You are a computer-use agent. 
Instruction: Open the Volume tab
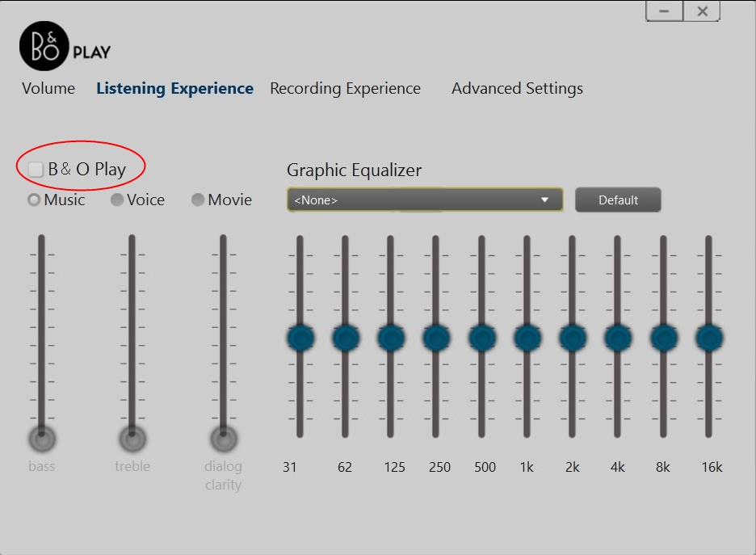(48, 88)
